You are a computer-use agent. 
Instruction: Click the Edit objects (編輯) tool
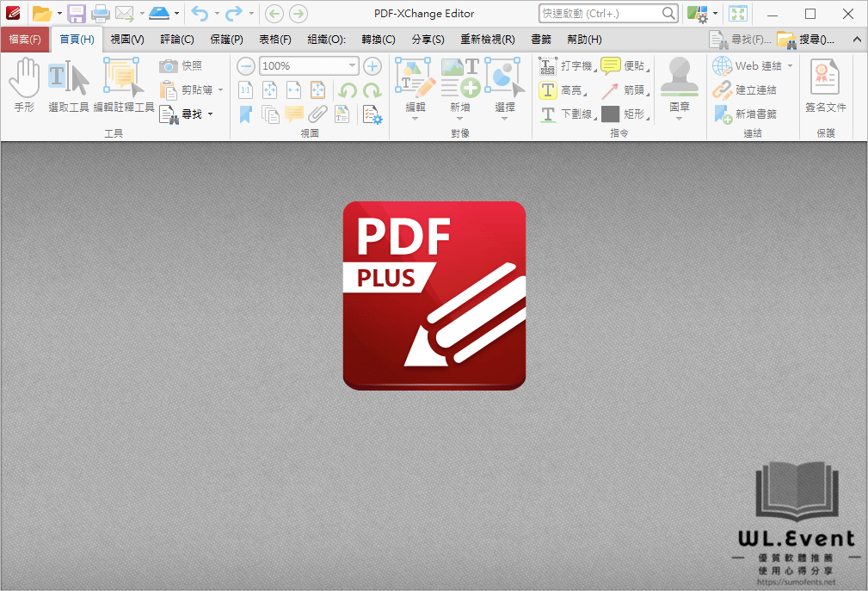click(x=416, y=89)
